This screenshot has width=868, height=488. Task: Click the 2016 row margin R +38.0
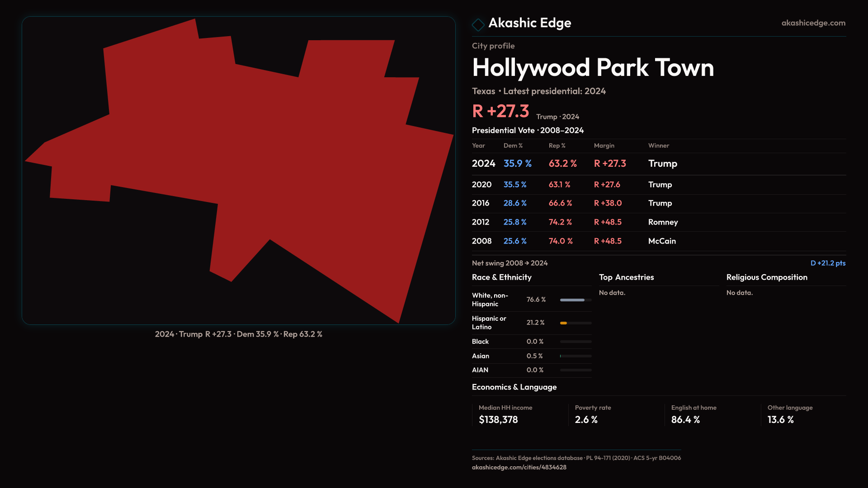pos(608,203)
